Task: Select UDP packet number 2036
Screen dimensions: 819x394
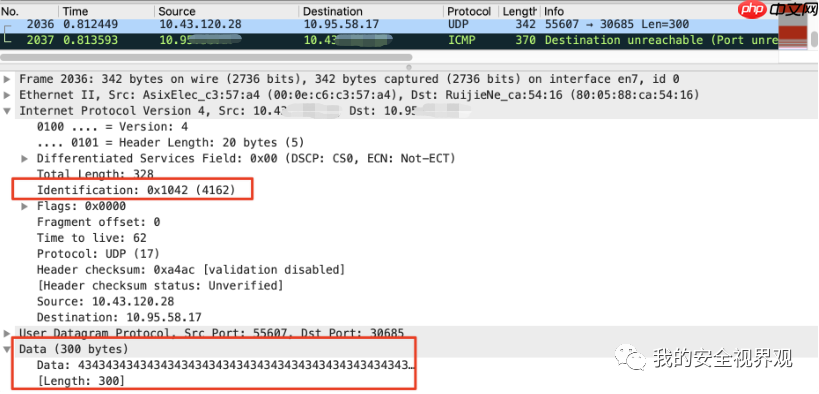Action: point(389,25)
